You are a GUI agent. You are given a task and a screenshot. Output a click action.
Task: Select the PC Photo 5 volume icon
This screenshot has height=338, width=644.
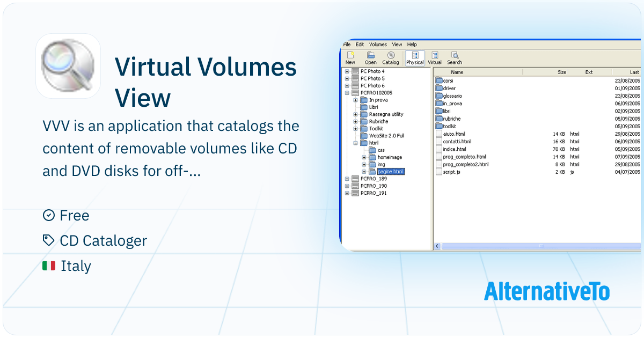355,78
